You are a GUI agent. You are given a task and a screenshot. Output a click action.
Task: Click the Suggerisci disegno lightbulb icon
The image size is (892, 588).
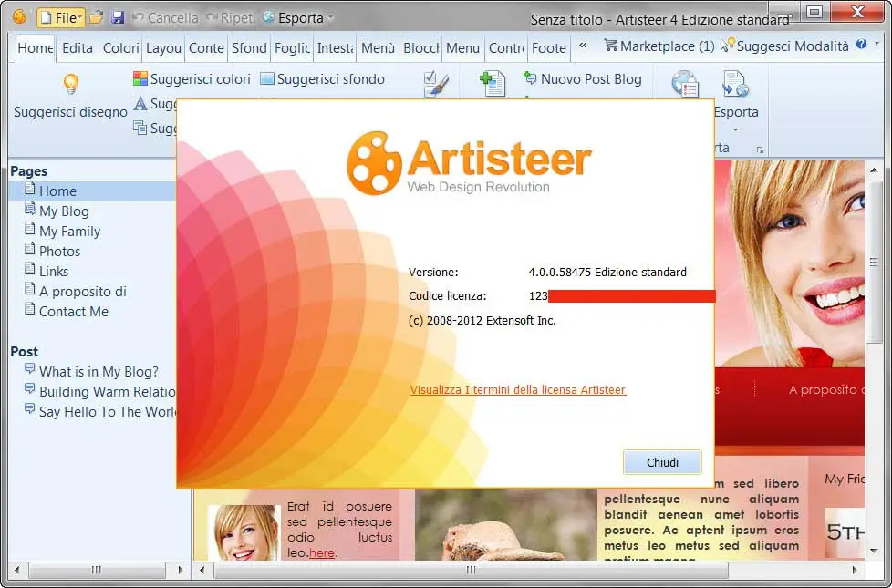pyautogui.click(x=70, y=84)
